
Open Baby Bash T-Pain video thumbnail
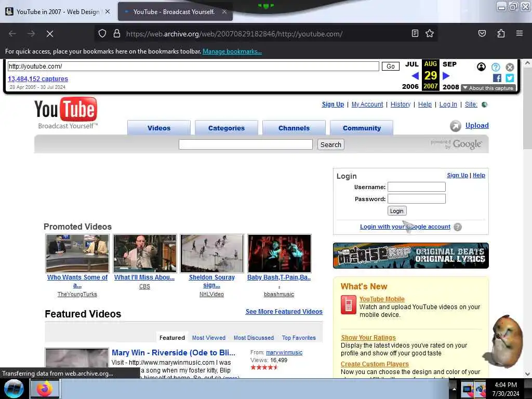pyautogui.click(x=279, y=254)
